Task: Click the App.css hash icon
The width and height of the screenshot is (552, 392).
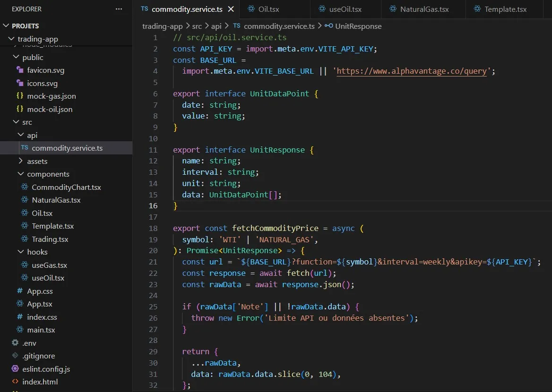Action: [x=20, y=291]
